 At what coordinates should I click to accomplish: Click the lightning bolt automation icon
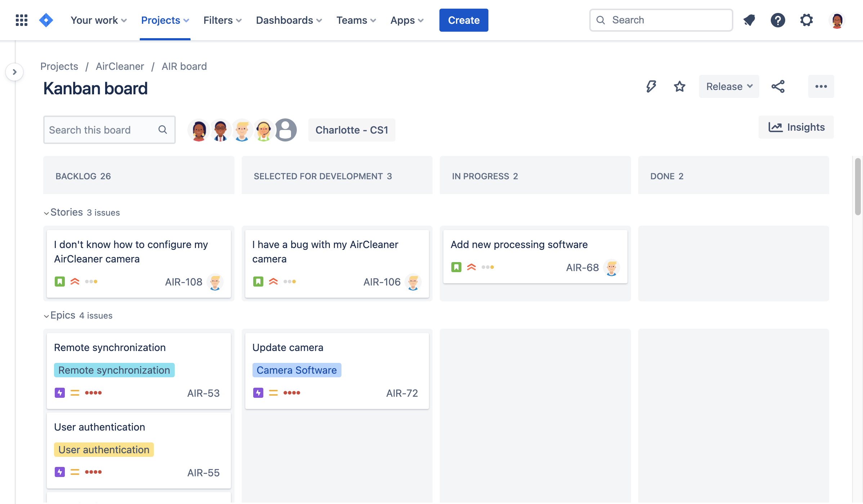pos(650,86)
